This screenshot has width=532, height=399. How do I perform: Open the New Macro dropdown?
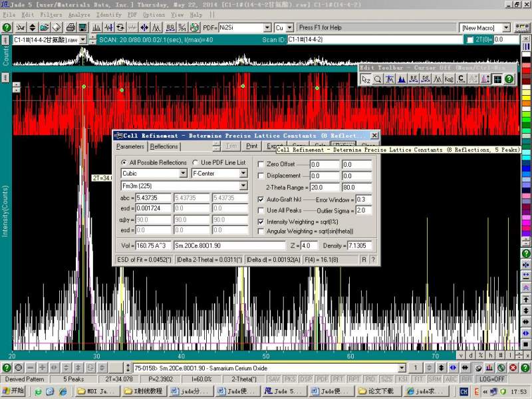(506, 28)
